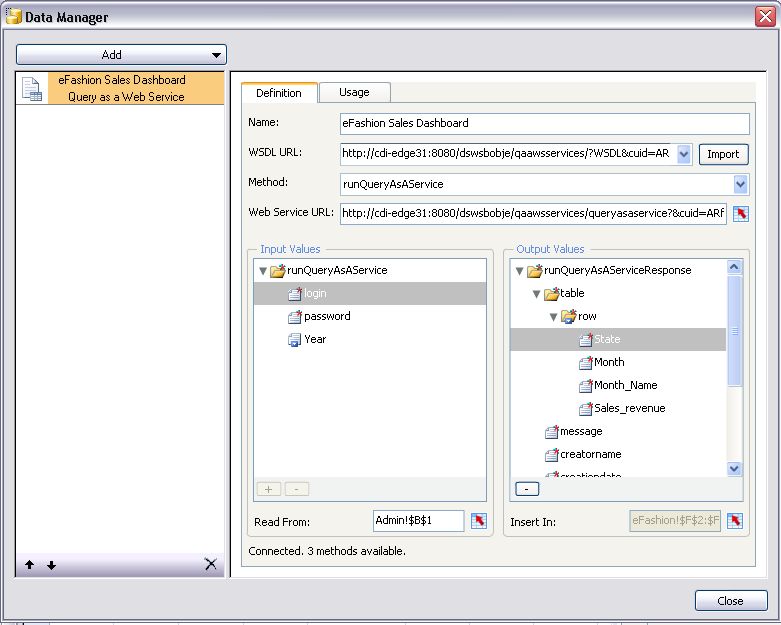Click the Insert In cell selector icon

(x=735, y=521)
